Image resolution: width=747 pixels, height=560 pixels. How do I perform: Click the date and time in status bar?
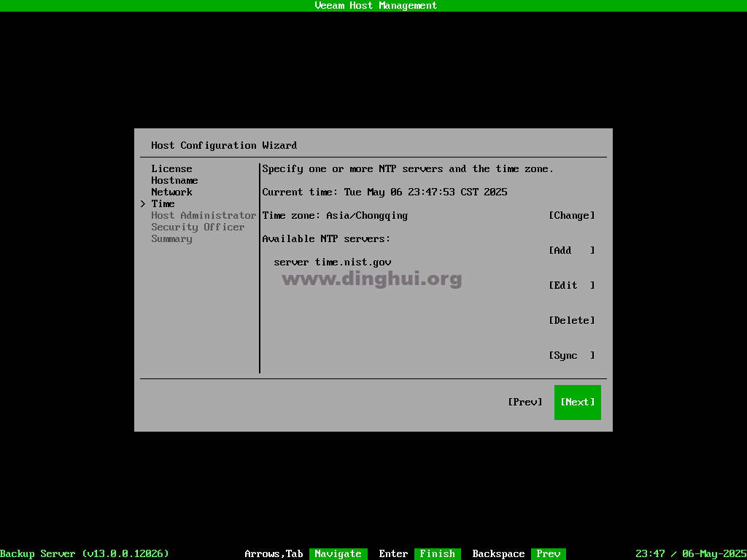point(691,554)
